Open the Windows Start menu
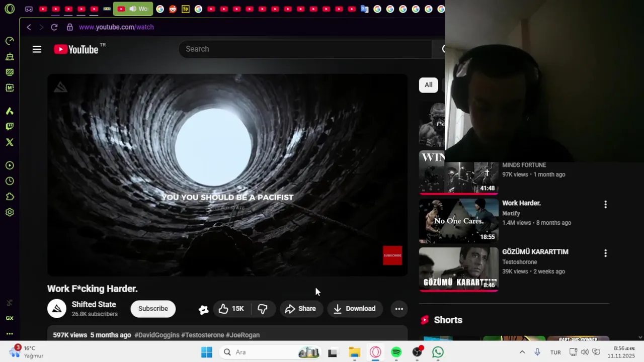 (x=207, y=352)
